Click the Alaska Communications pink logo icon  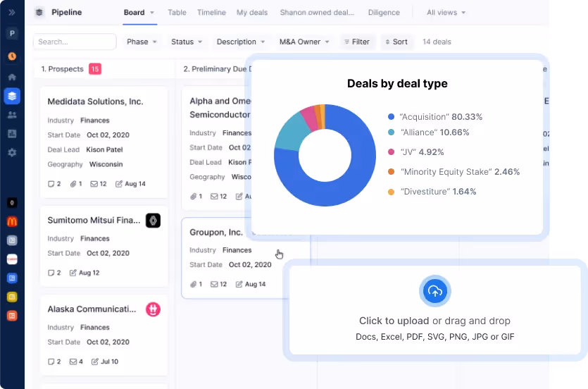[153, 309]
